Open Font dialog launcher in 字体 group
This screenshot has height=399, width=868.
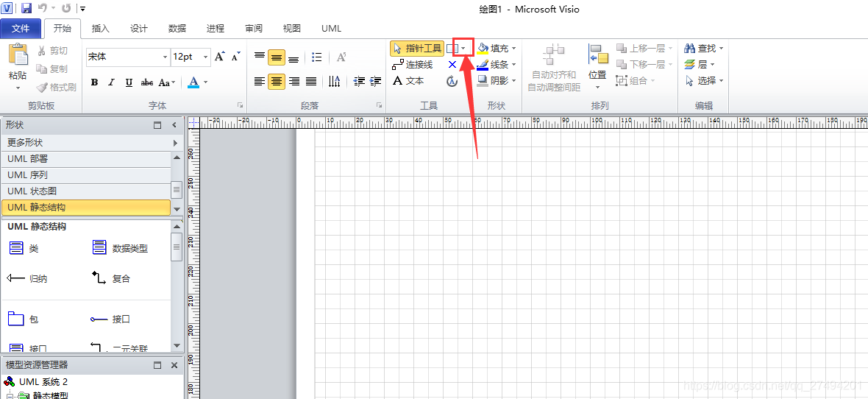tap(241, 105)
